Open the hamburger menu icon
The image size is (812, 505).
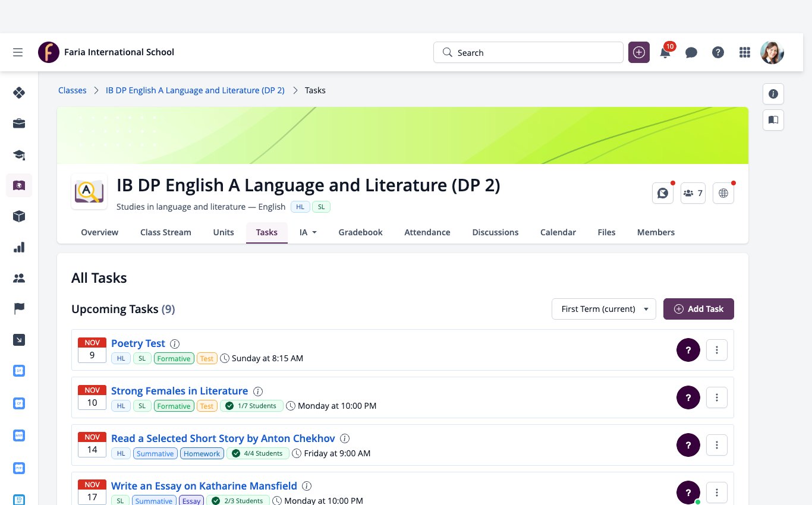(18, 52)
